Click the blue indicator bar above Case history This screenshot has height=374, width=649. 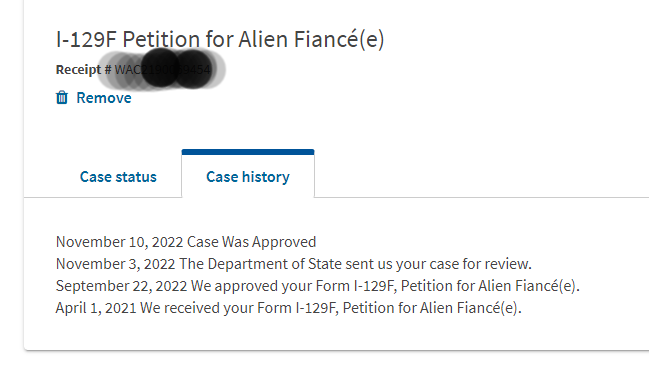[x=248, y=152]
